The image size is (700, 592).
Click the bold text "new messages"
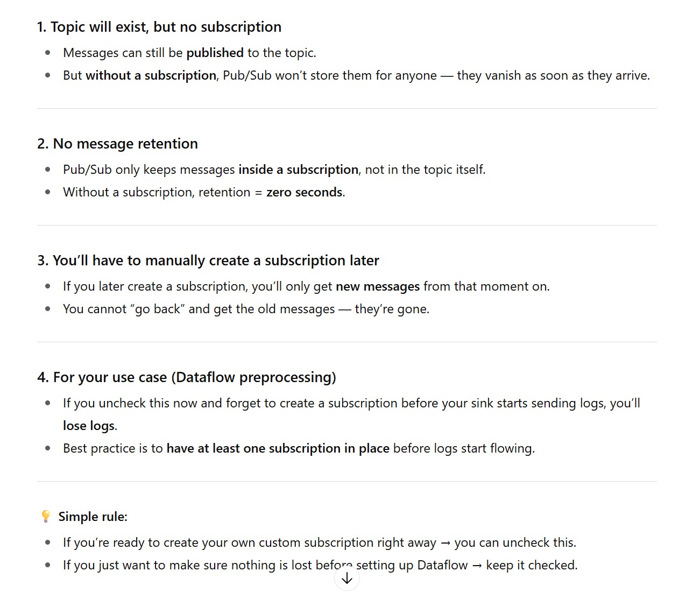(377, 286)
